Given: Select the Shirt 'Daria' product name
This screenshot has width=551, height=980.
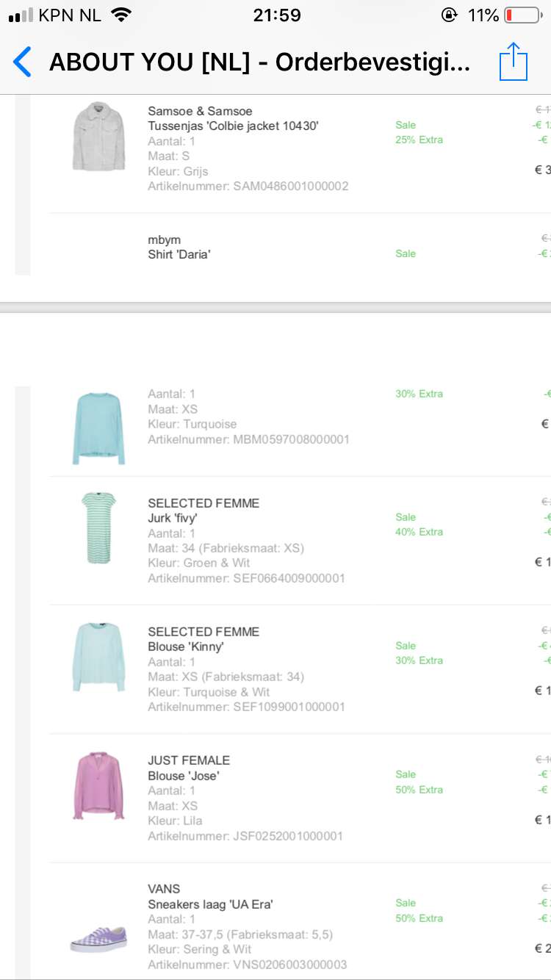Looking at the screenshot, I should click(x=179, y=254).
